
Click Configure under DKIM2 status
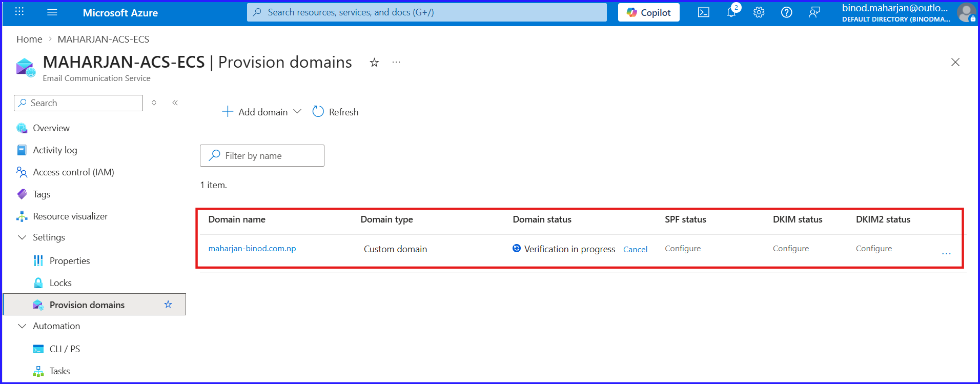click(874, 249)
